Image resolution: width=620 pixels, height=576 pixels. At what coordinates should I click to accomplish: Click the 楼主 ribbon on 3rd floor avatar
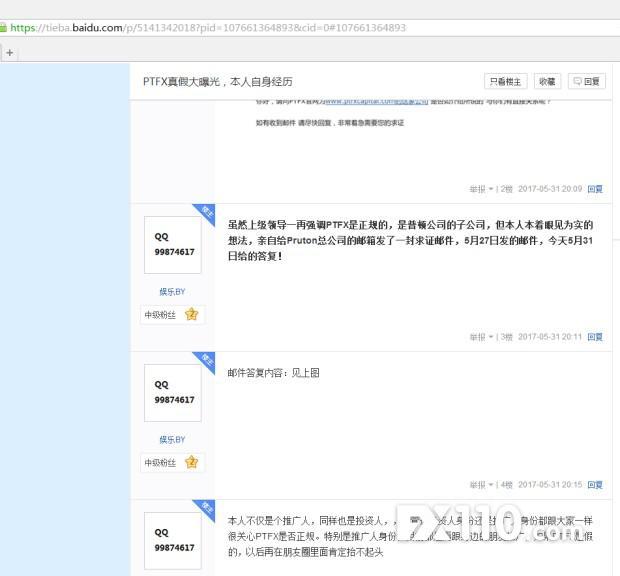click(x=207, y=212)
